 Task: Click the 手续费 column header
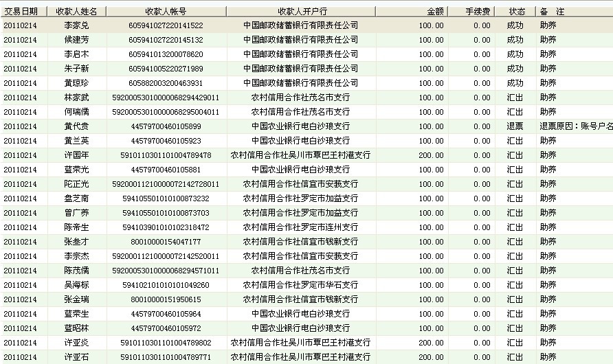pos(471,11)
